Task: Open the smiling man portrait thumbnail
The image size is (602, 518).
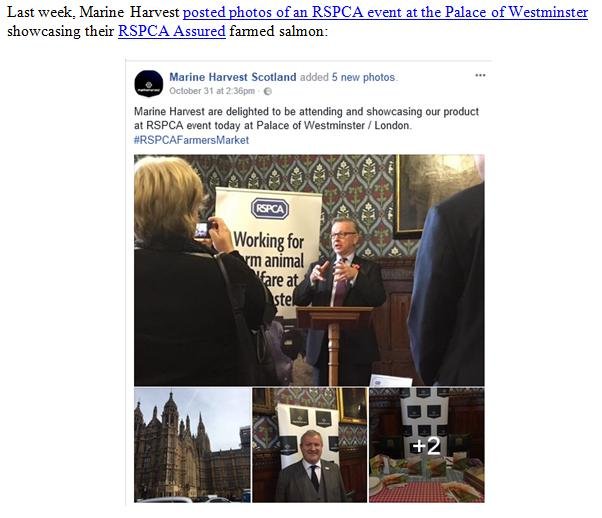Action: point(310,445)
